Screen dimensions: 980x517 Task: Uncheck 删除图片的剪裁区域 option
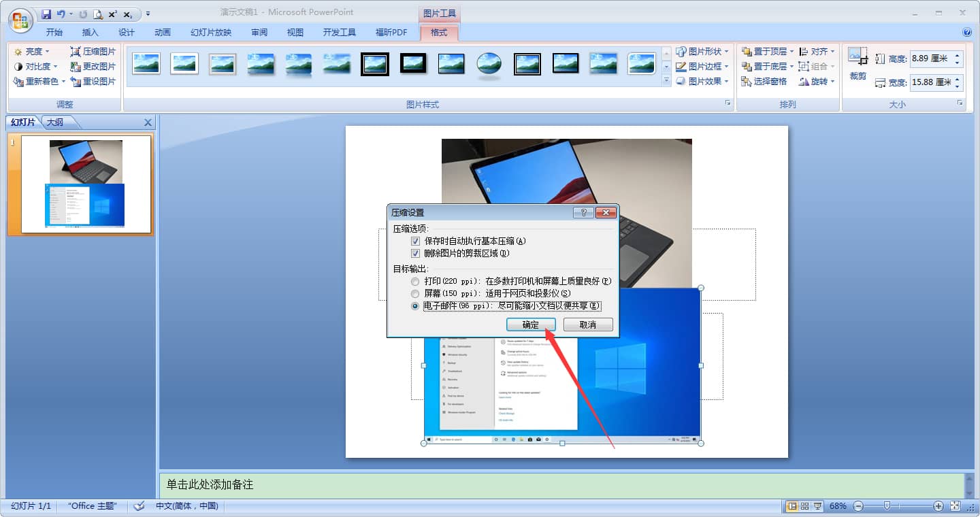click(x=416, y=253)
